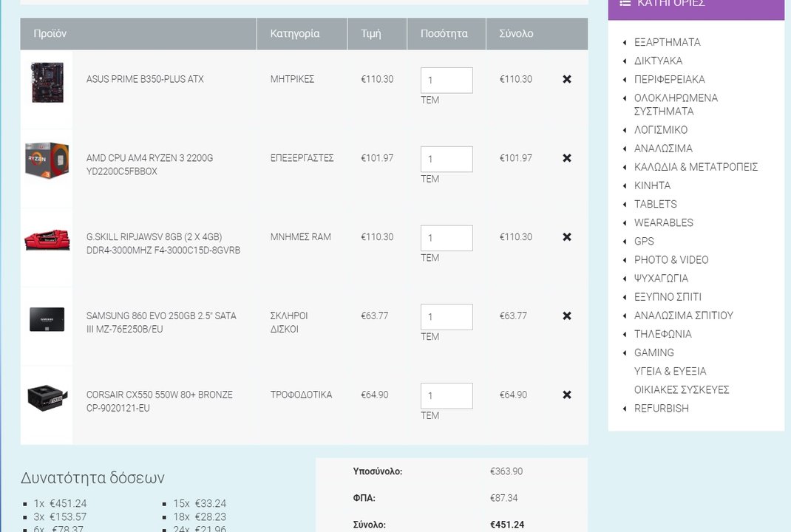This screenshot has height=532, width=791.
Task: Select ΕΞΥΠΝΟ ΣΠΙΤΙ in categories menu
Action: tap(668, 297)
